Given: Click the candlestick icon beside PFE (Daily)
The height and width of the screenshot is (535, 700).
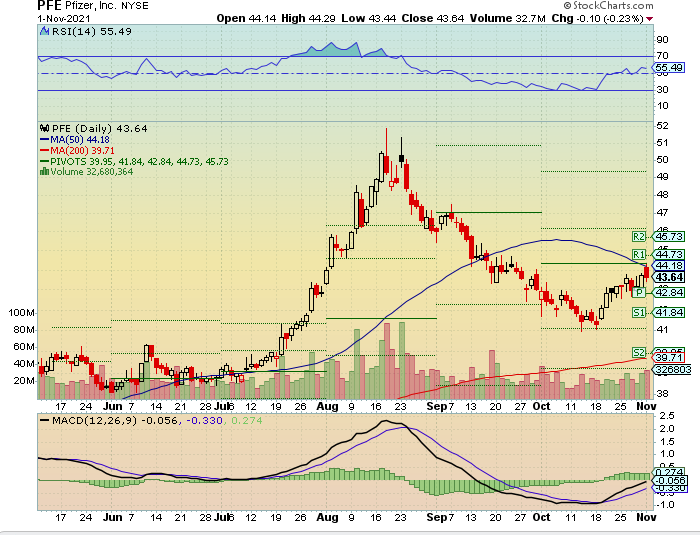Looking at the screenshot, I should pos(44,129).
